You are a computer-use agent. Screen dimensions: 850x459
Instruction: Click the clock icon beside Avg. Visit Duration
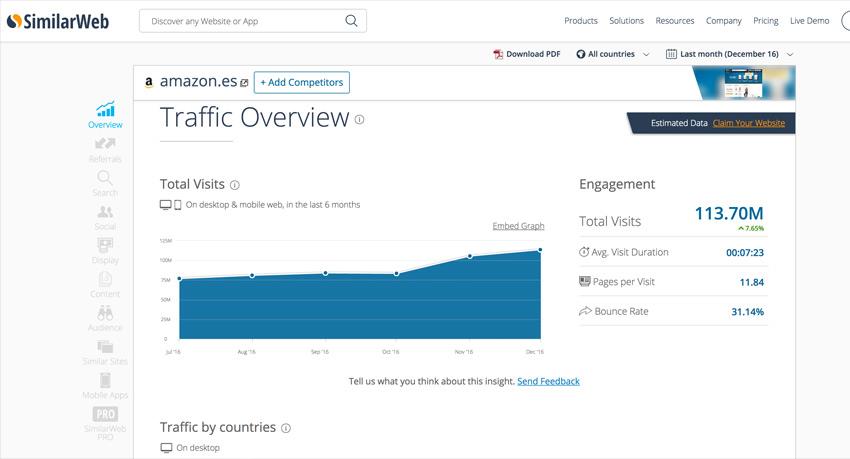584,251
